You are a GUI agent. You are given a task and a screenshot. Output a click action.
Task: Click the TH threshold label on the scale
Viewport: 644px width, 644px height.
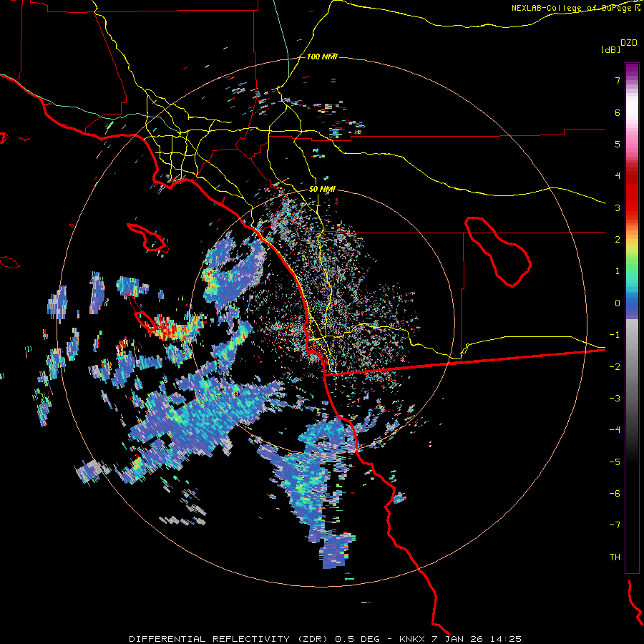(x=615, y=557)
